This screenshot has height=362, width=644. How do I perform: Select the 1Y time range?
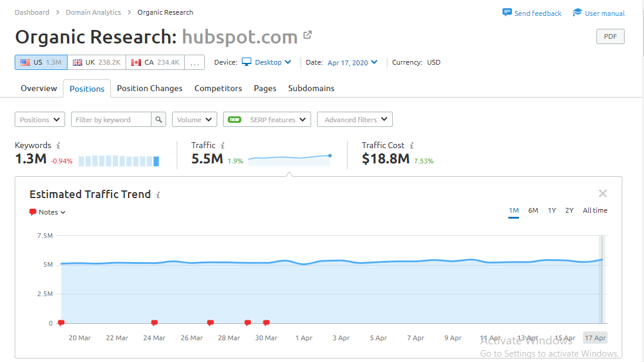(x=552, y=210)
